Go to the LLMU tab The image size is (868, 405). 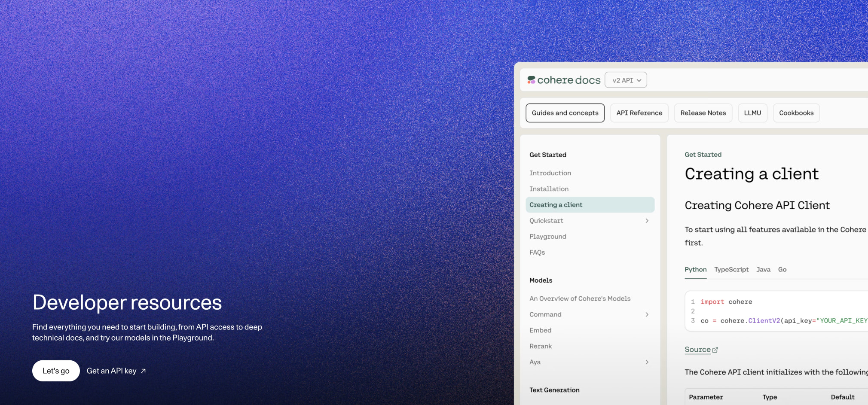[752, 113]
